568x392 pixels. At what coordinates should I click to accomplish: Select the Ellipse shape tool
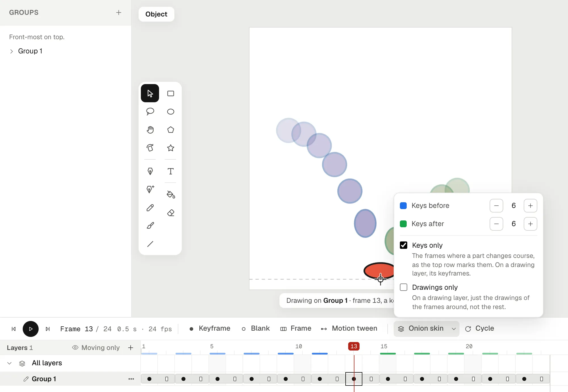(x=171, y=112)
